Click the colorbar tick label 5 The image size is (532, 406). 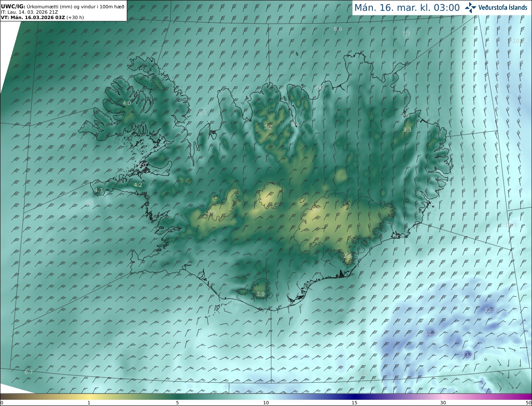tap(177, 403)
